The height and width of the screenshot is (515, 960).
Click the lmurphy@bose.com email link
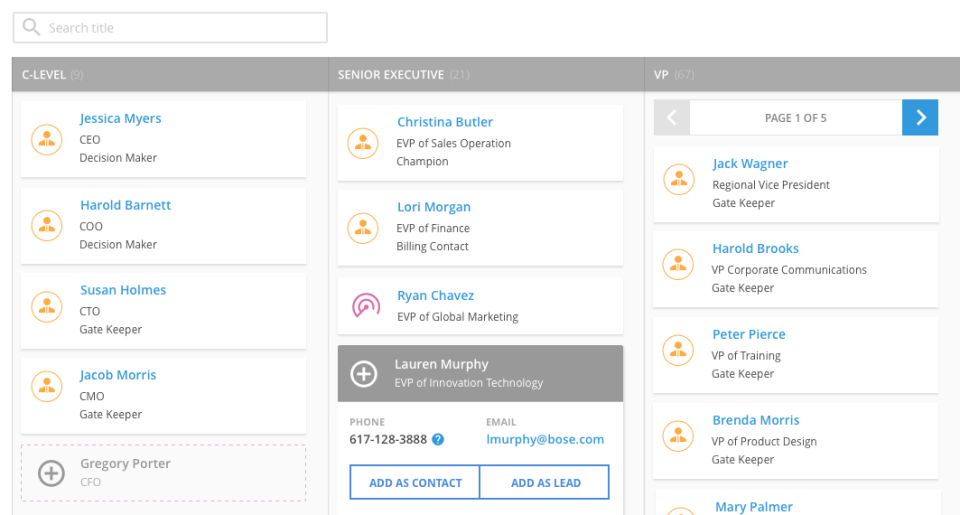pyautogui.click(x=545, y=439)
